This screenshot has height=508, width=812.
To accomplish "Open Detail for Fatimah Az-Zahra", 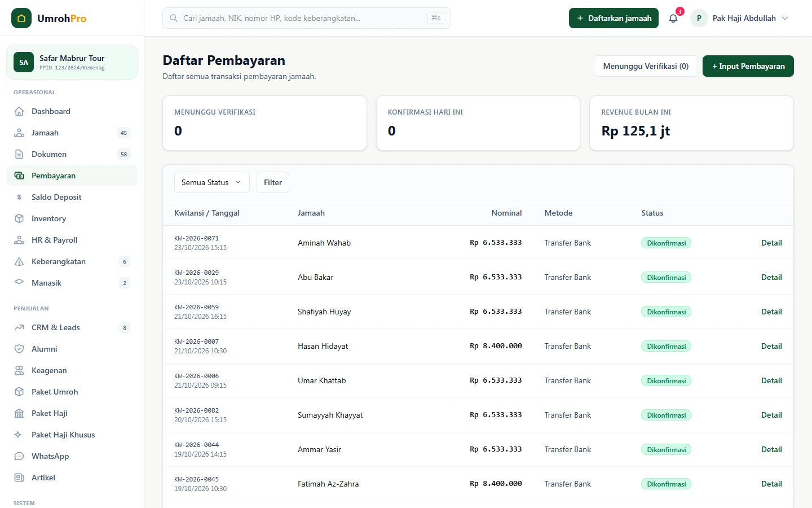I will click(771, 484).
